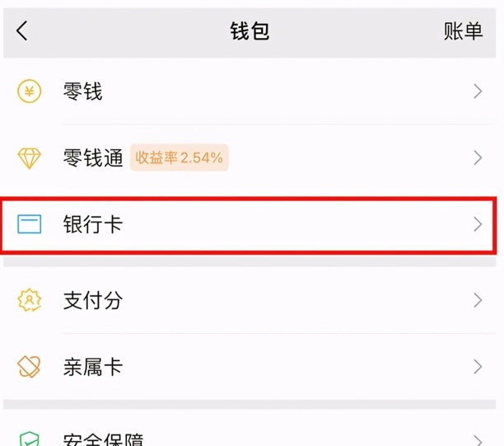
Task: Open the 支付分 entry
Action: (93, 300)
